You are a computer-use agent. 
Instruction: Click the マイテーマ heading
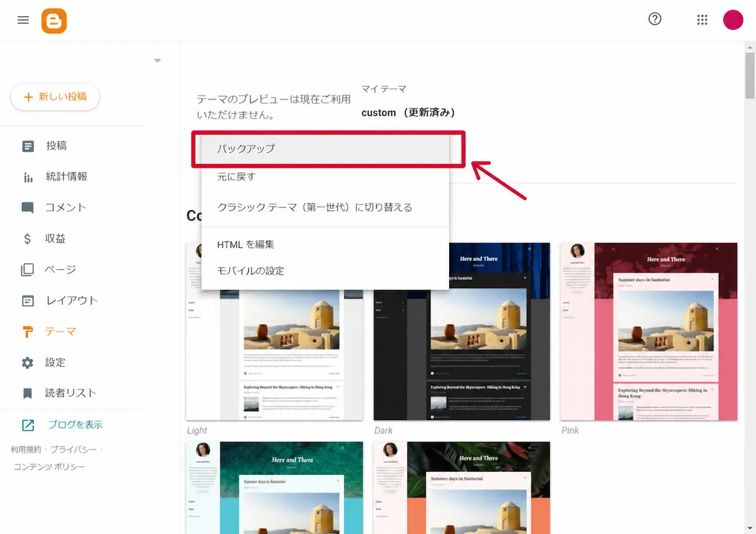point(384,89)
